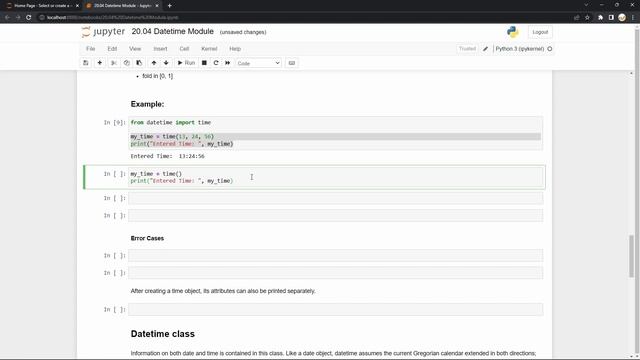Click the pencil edit-mode icon
Image resolution: width=640 pixels, height=360 pixels.
pos(485,49)
